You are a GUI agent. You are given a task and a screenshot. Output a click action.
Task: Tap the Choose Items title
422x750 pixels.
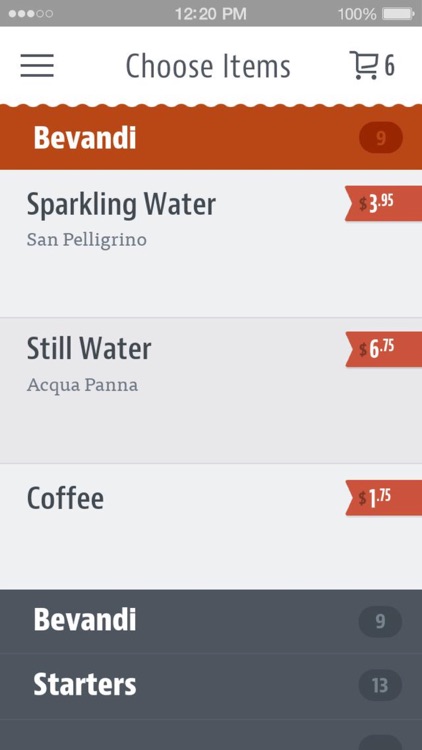click(208, 66)
